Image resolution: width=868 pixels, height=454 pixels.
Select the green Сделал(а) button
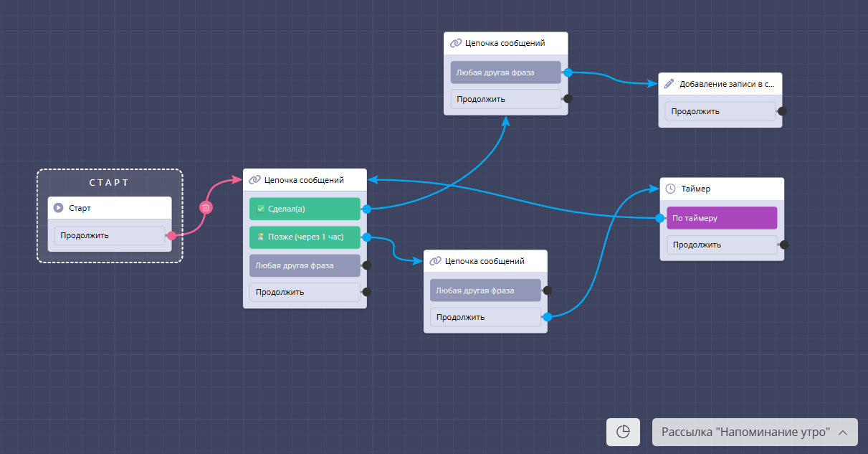(x=305, y=209)
